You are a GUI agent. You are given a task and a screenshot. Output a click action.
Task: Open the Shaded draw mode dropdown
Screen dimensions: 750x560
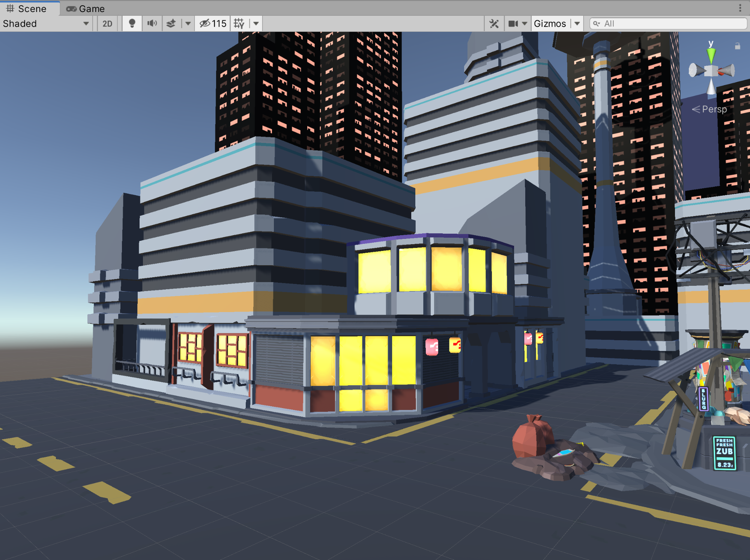(x=46, y=24)
